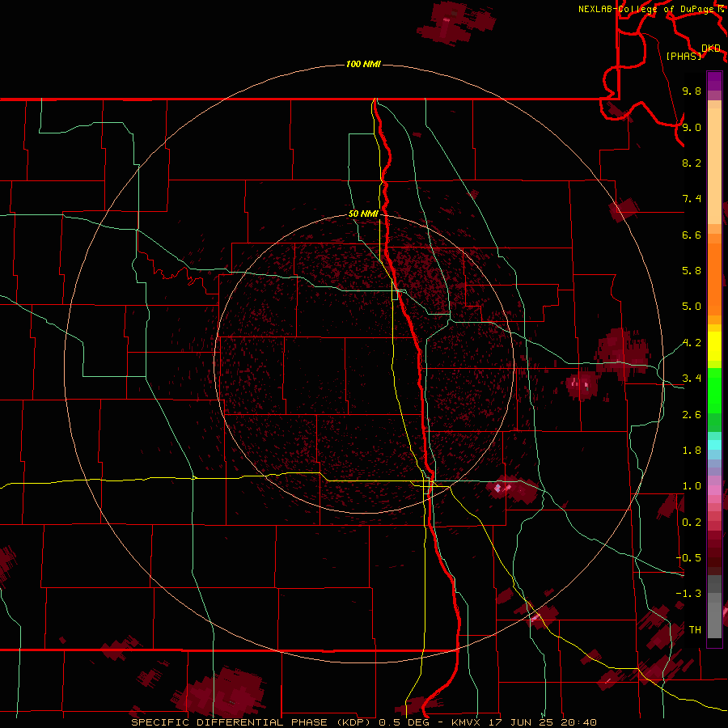Select the 4.2 value on the scale

[692, 343]
